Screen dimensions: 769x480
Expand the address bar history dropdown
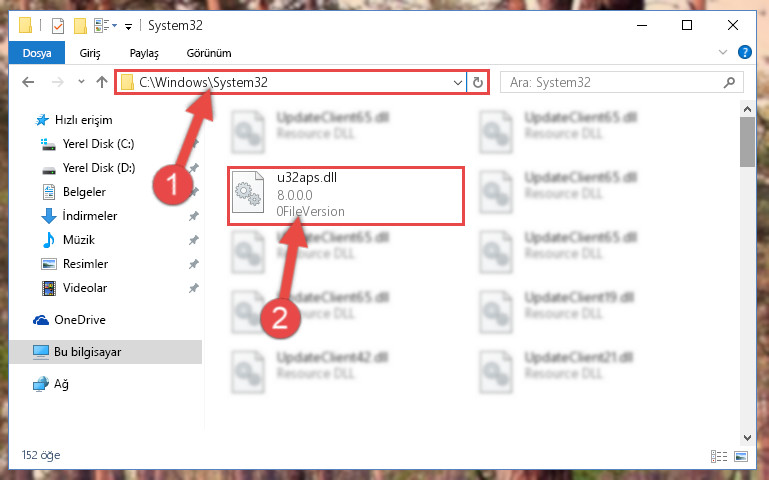[458, 82]
